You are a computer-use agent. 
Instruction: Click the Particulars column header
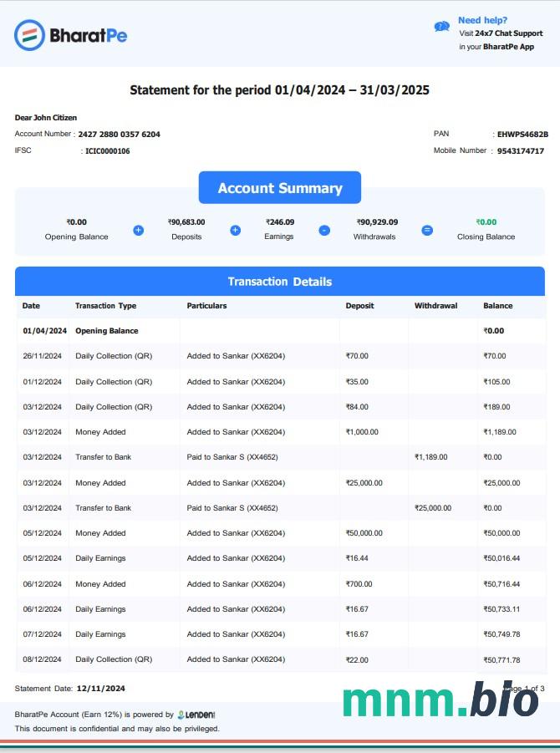click(x=206, y=306)
